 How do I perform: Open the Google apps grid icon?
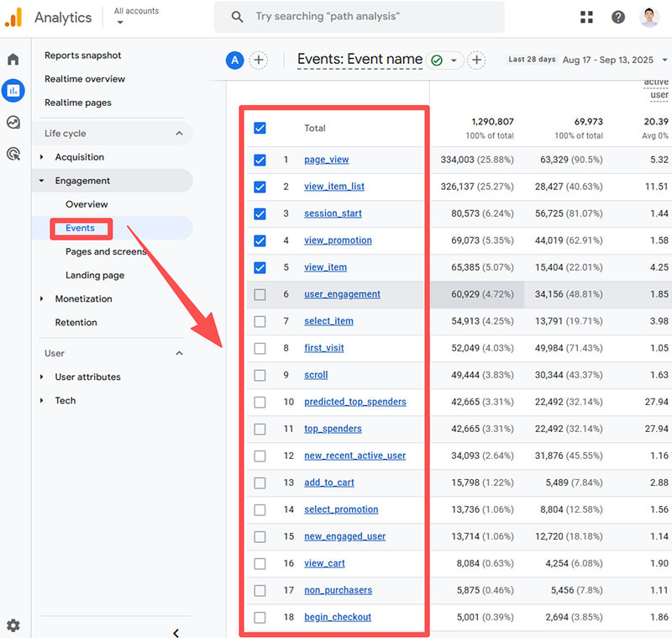[586, 17]
